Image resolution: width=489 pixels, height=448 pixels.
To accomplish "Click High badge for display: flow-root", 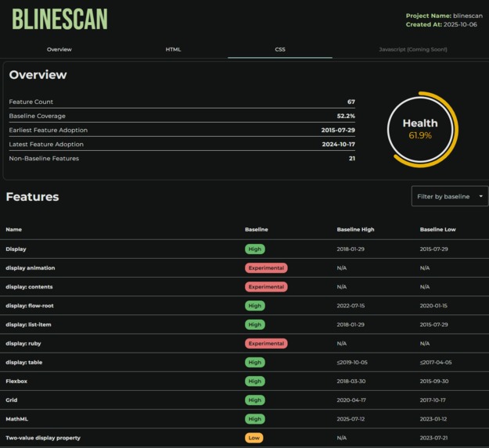I will (x=255, y=306).
